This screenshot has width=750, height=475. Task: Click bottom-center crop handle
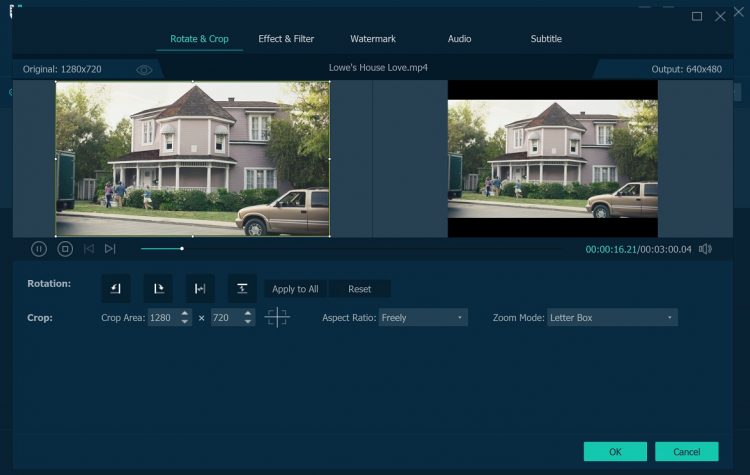point(193,236)
